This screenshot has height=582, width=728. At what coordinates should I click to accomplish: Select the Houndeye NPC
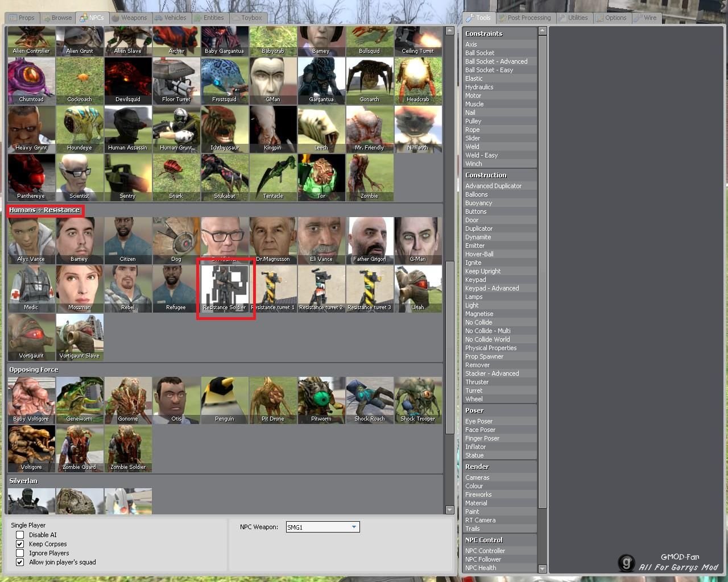pyautogui.click(x=80, y=129)
